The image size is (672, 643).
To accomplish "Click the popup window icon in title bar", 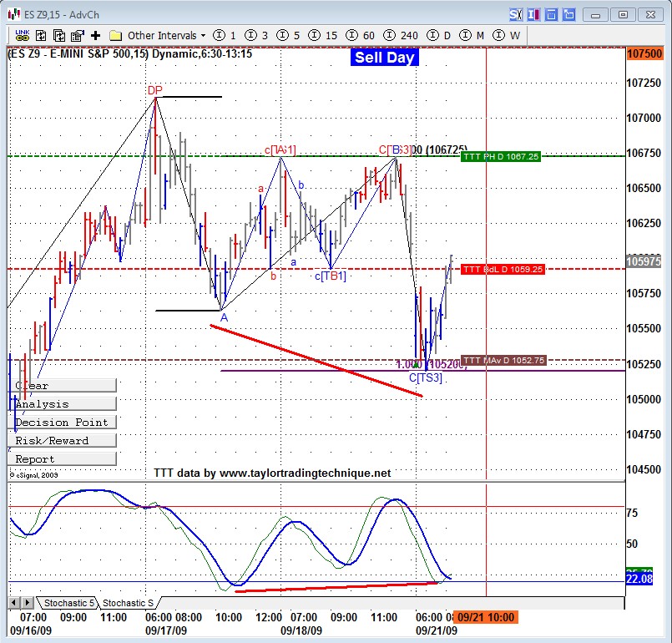I will tap(568, 15).
